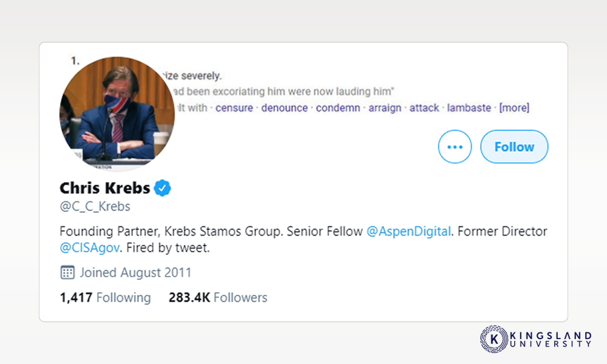Open the synonym link 'lambaste'

[469, 108]
